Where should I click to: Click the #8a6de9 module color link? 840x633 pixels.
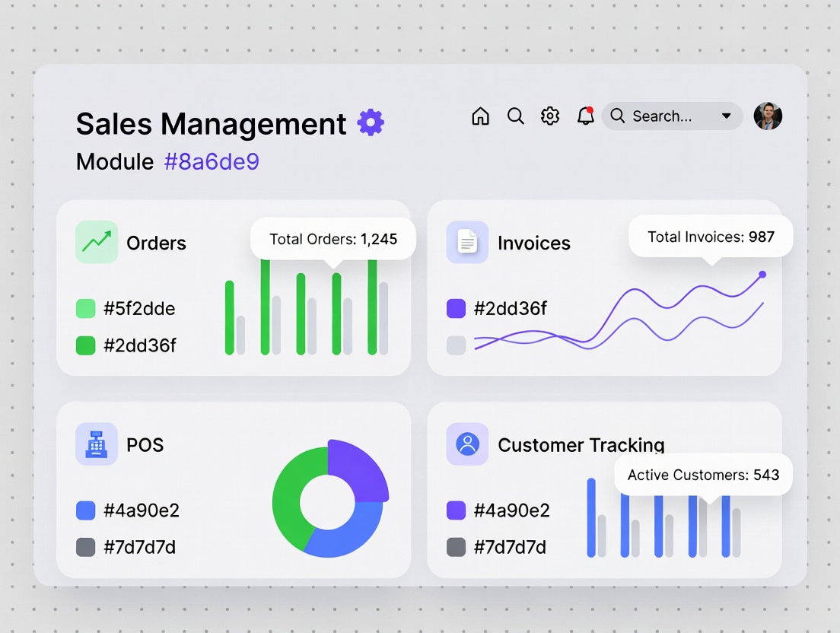[212, 161]
